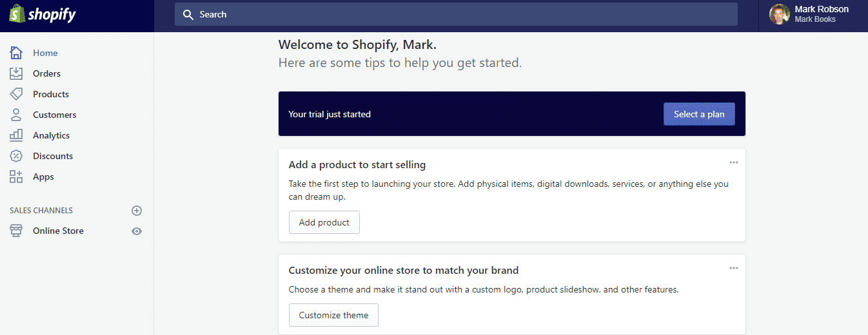Open the Mark Robson account menu

(x=813, y=14)
